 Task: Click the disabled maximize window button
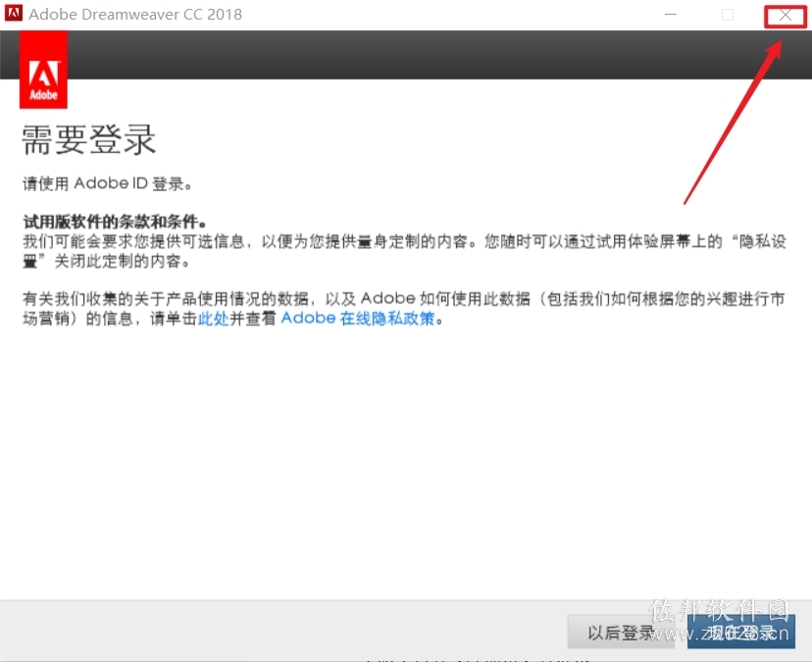click(728, 15)
